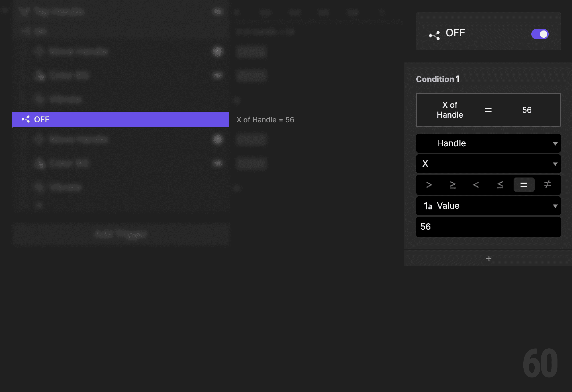The width and height of the screenshot is (572, 392).
Task: Select the highlighted OFF row in the trigger list
Action: pos(121,120)
